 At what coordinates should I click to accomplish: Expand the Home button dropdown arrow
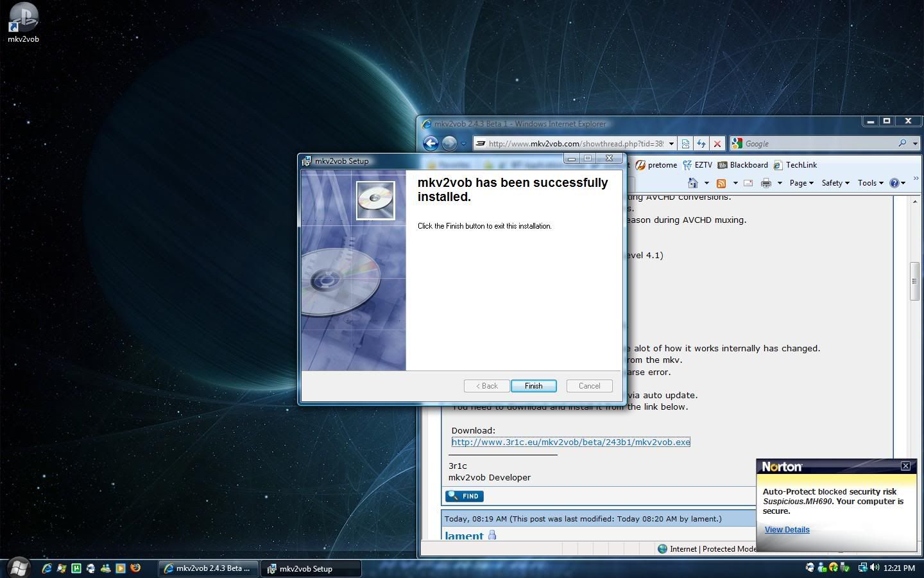click(706, 183)
